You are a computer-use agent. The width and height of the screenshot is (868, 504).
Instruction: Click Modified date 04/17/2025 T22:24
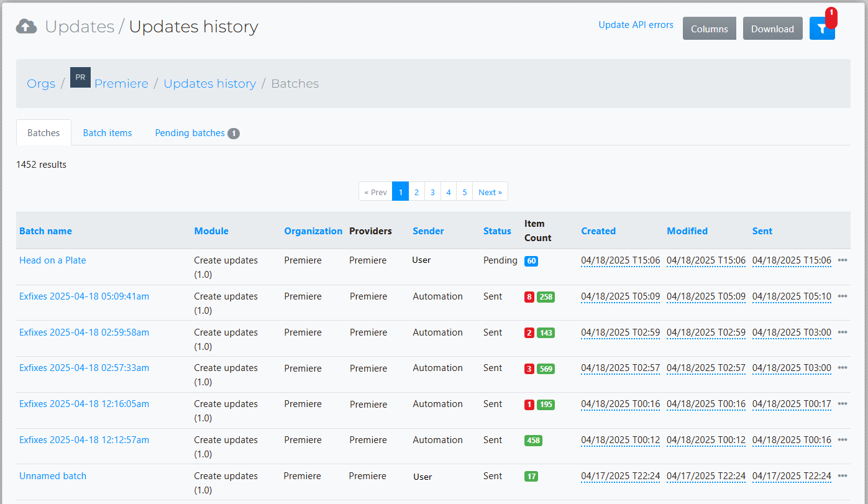click(x=706, y=476)
